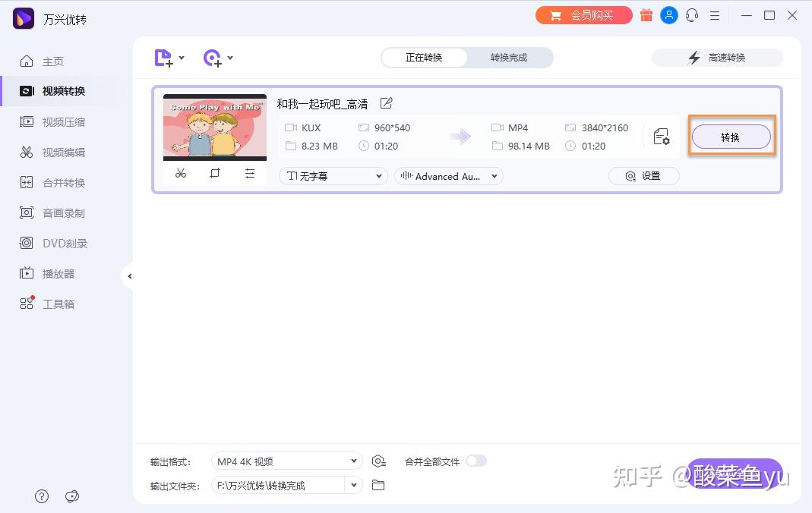This screenshot has height=513, width=812.
Task: Click the rename pencil icon next to the filename
Action: click(x=386, y=102)
